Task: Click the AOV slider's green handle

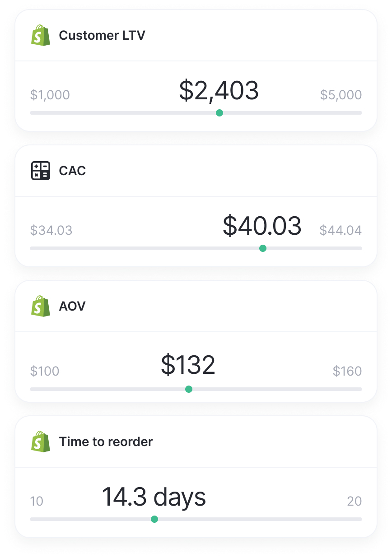Action: [189, 389]
